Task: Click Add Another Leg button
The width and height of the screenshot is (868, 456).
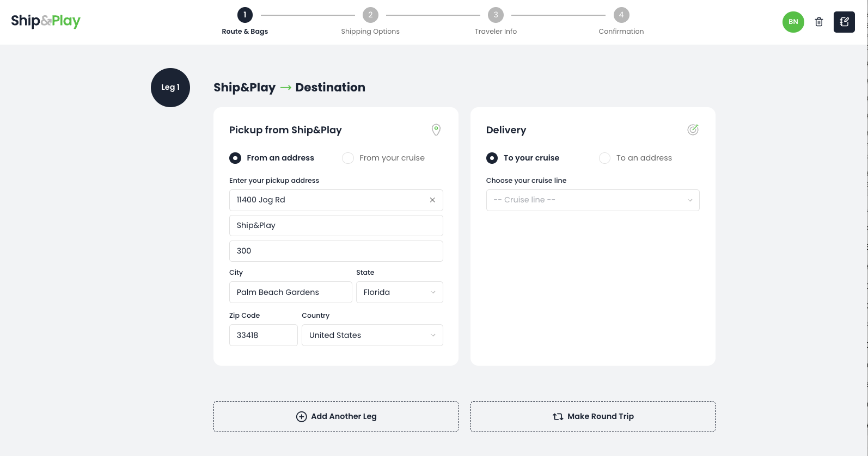Action: pos(336,417)
